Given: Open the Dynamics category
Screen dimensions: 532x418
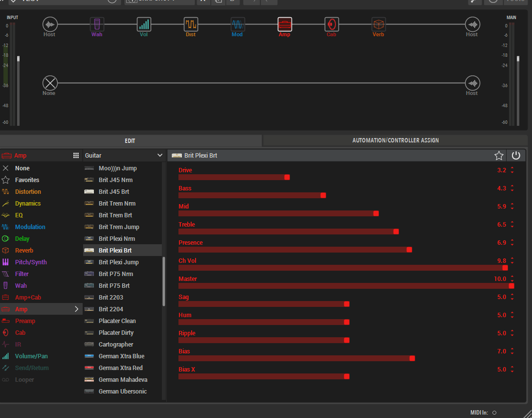Looking at the screenshot, I should click(x=41, y=204).
